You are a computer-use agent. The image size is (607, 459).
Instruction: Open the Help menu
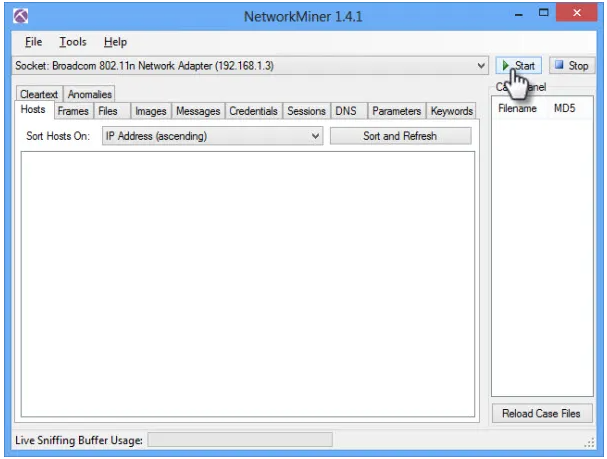tap(115, 43)
